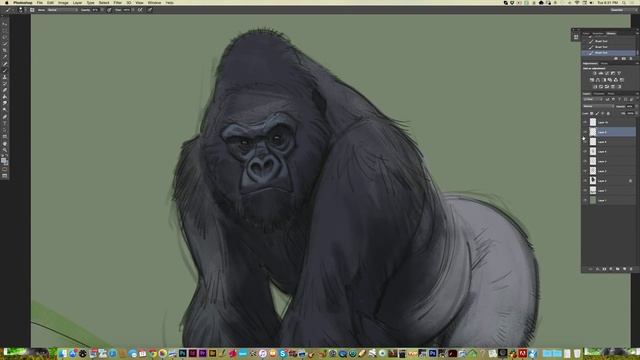Create a new layer from Layers panel footer
640x360 pixels.
[x=624, y=269]
